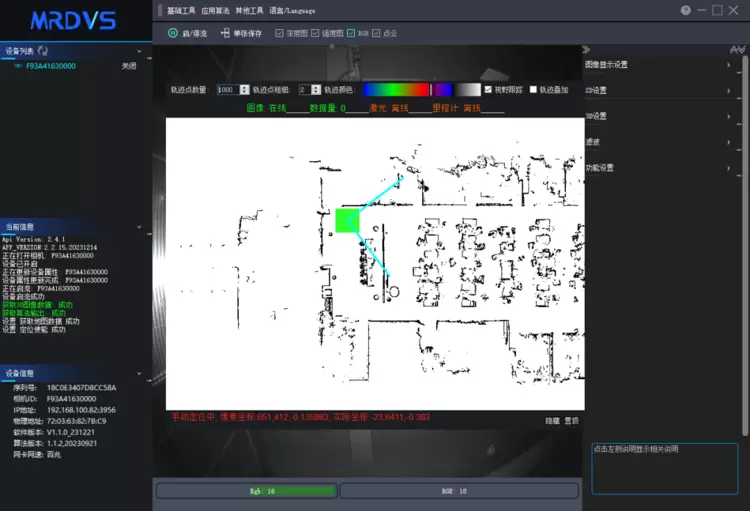Viewport: 750px width, 511px height.
Task: Open the 应用算法 menu
Action: [215, 10]
